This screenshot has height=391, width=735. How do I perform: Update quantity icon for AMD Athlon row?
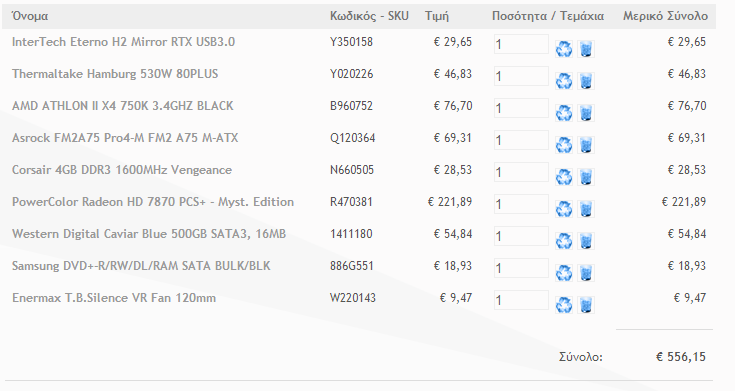point(564,113)
